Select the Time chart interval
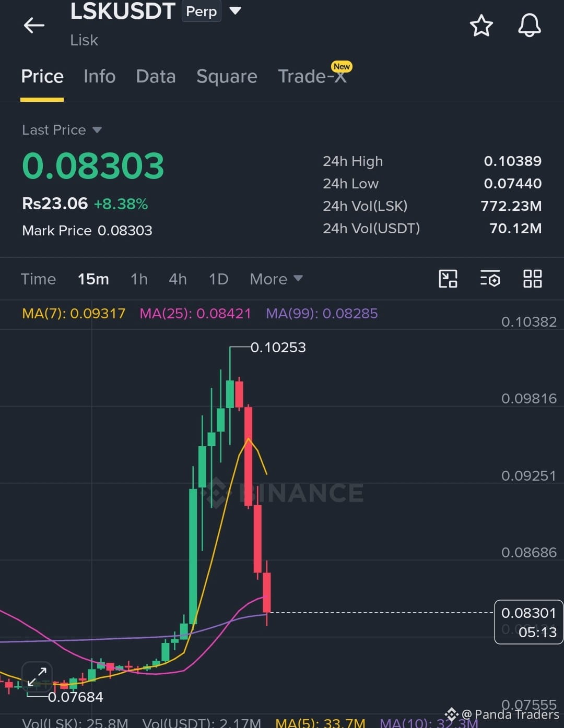Screen dimensions: 564x728 point(38,279)
